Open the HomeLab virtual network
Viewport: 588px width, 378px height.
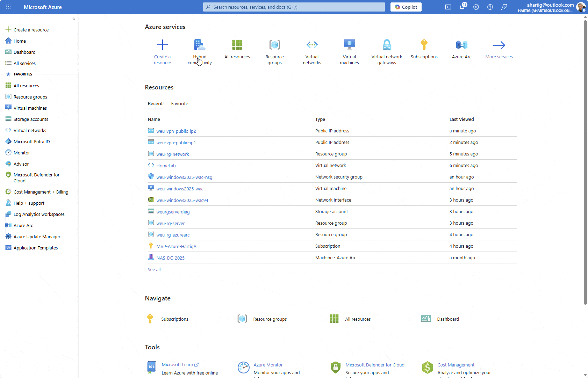166,165
